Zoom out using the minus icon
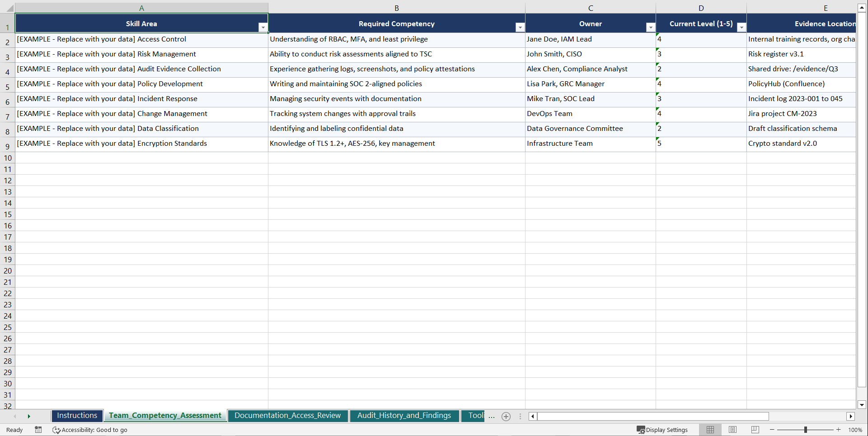The image size is (868, 436). [772, 430]
